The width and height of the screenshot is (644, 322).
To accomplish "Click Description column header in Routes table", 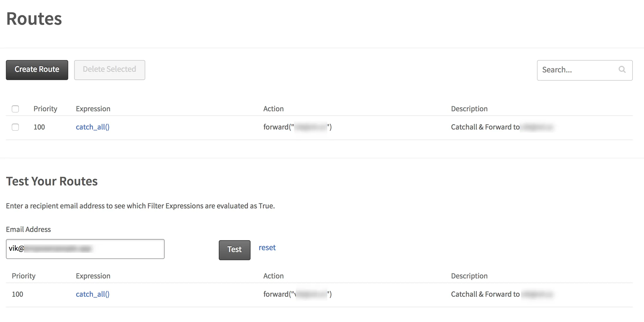I will click(469, 109).
